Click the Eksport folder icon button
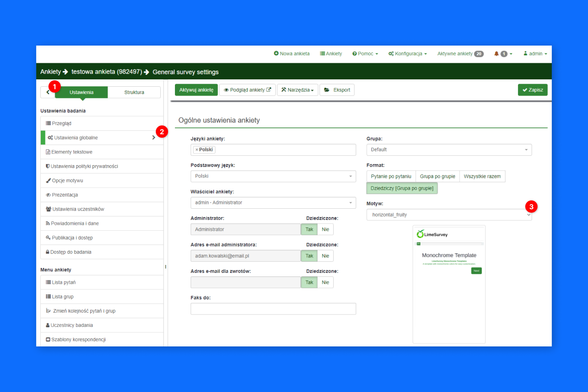Screen dimensions: 588x392 tap(337, 90)
